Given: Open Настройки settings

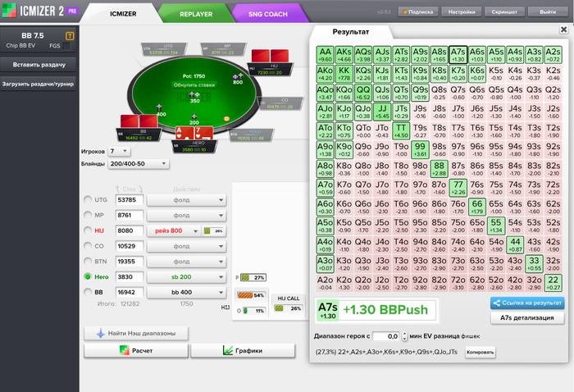Looking at the screenshot, I should pos(461,12).
